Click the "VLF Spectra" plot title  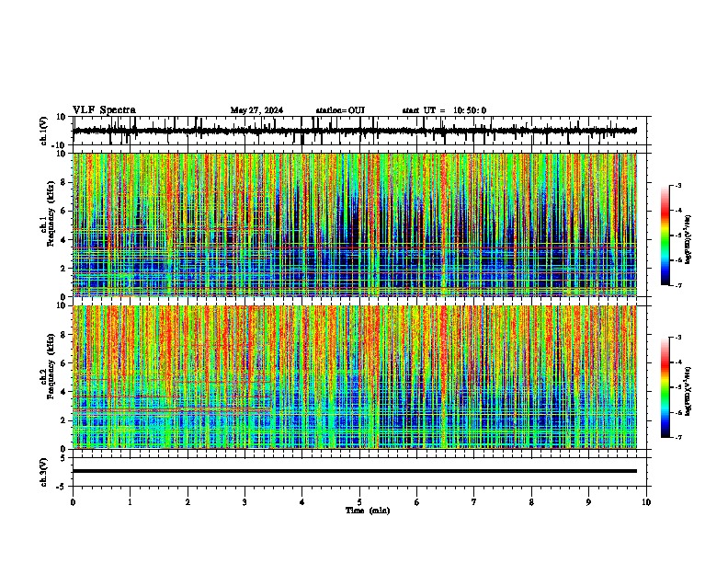(x=104, y=110)
